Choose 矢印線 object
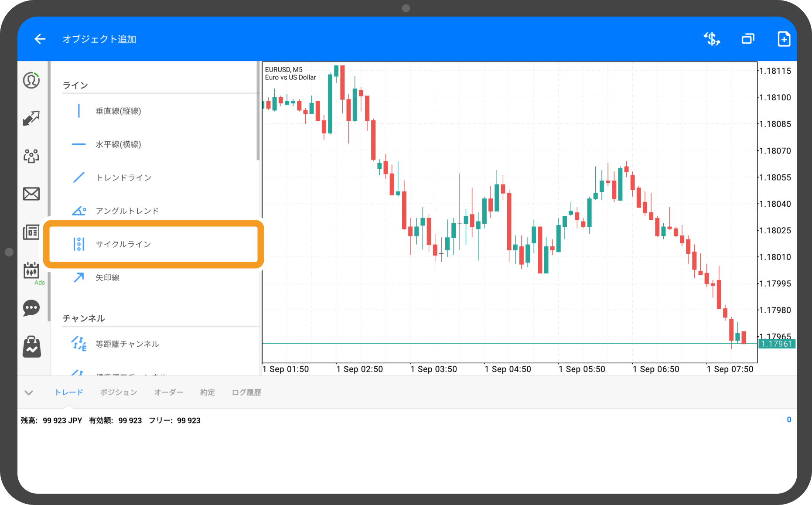This screenshot has width=812, height=505. coord(107,277)
